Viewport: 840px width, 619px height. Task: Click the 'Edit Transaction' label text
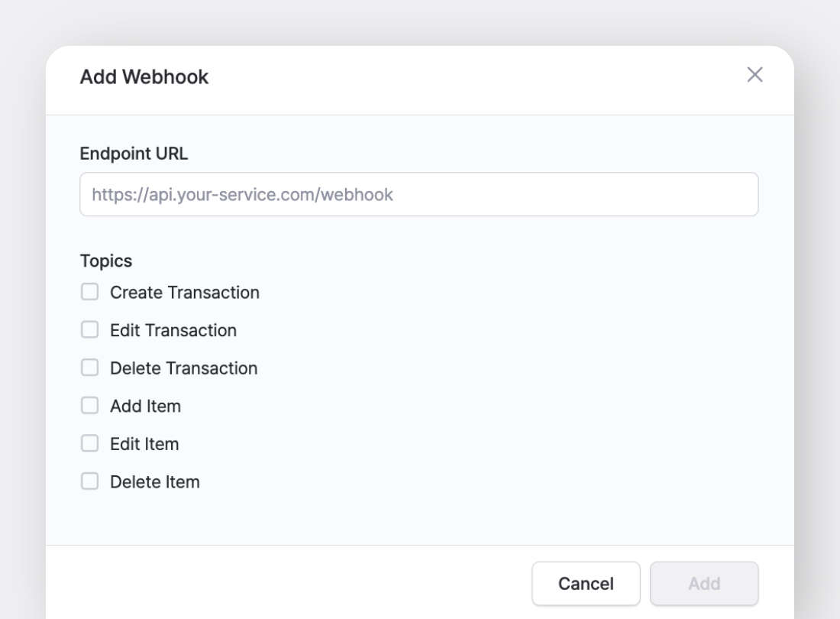173,330
